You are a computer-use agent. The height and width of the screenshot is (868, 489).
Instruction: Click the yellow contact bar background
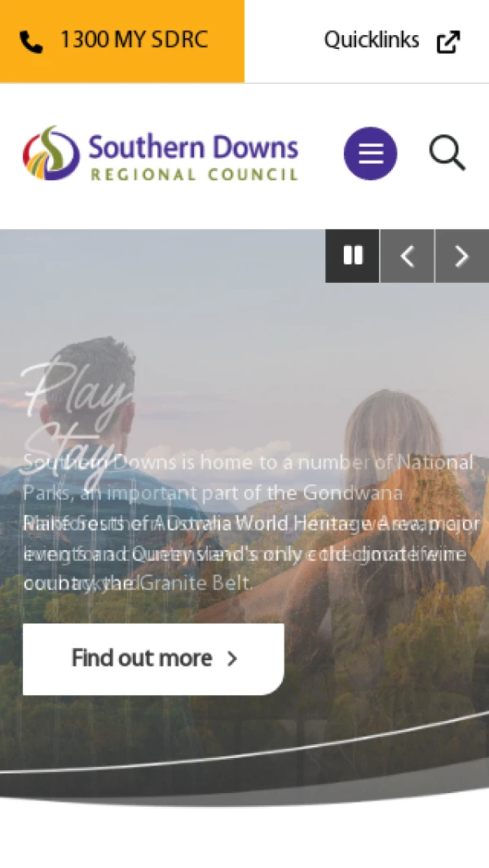click(x=121, y=42)
